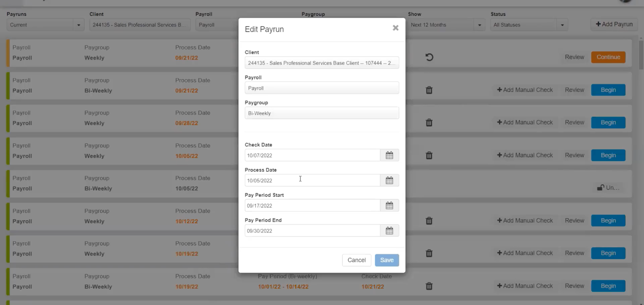Click the Pay Period End input field

pos(312,231)
